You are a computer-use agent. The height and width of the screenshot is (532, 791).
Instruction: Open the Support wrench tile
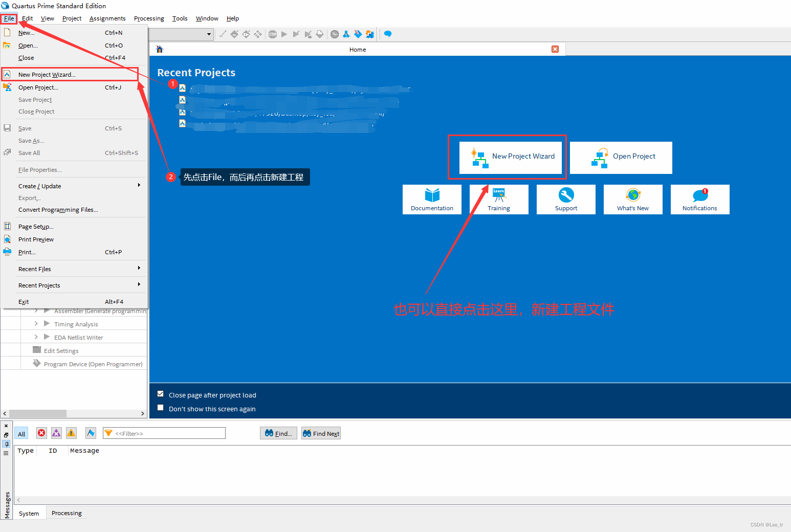566,199
